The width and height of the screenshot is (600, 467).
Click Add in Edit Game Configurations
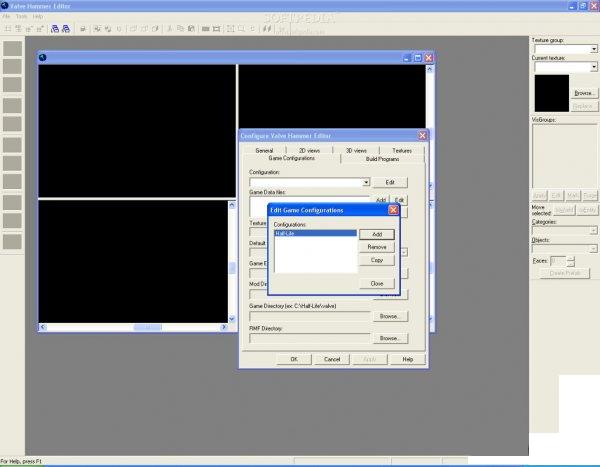point(377,234)
